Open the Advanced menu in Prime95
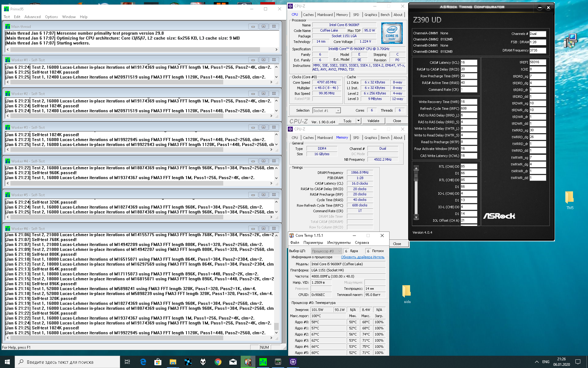 (x=32, y=17)
